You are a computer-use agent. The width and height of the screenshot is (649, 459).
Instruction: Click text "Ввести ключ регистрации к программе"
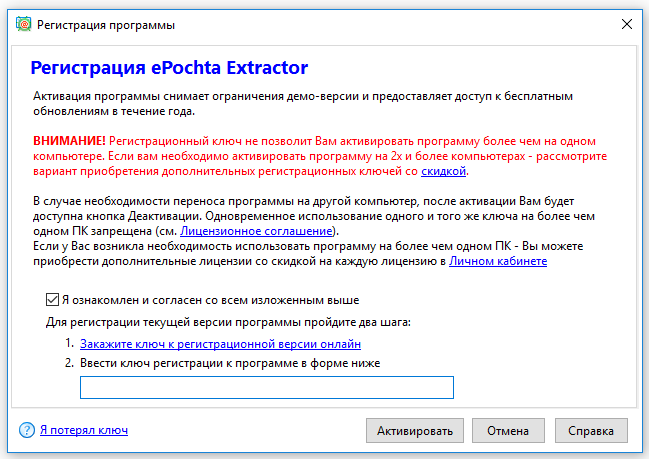point(189,363)
